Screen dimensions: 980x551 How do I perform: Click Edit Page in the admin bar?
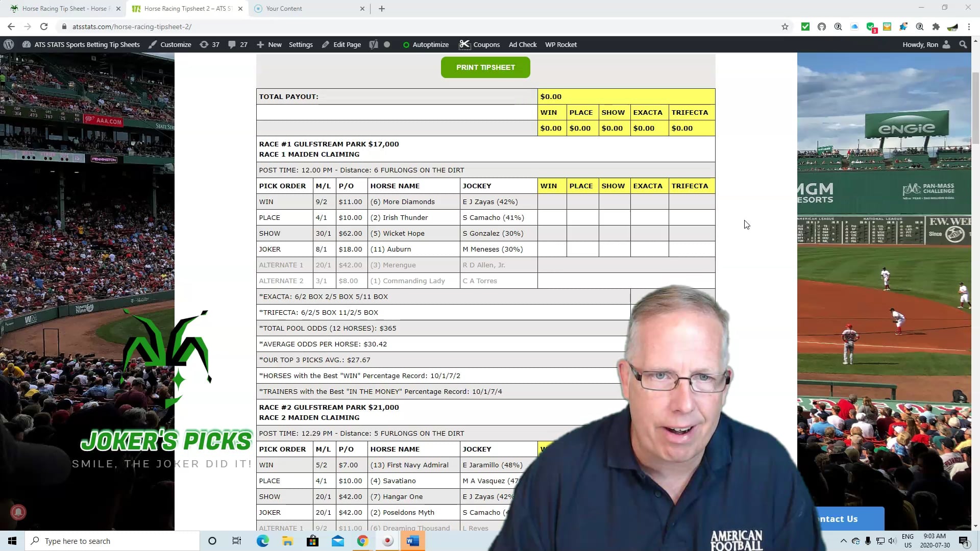point(341,44)
